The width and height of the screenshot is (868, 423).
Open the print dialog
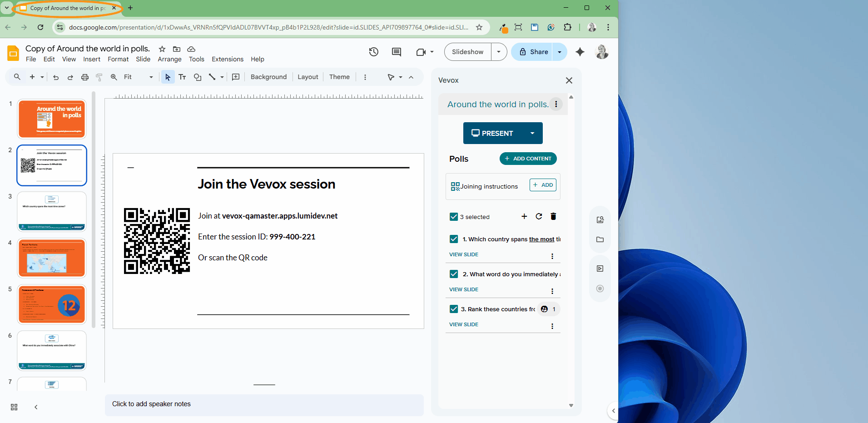tap(85, 77)
